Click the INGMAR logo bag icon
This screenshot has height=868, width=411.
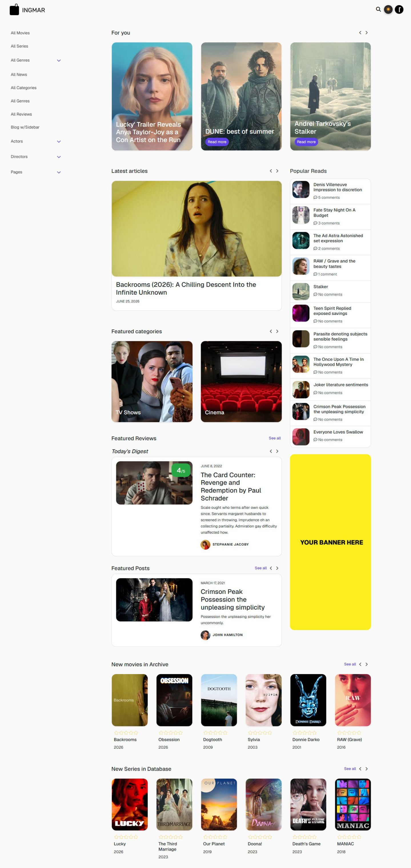pos(14,9)
